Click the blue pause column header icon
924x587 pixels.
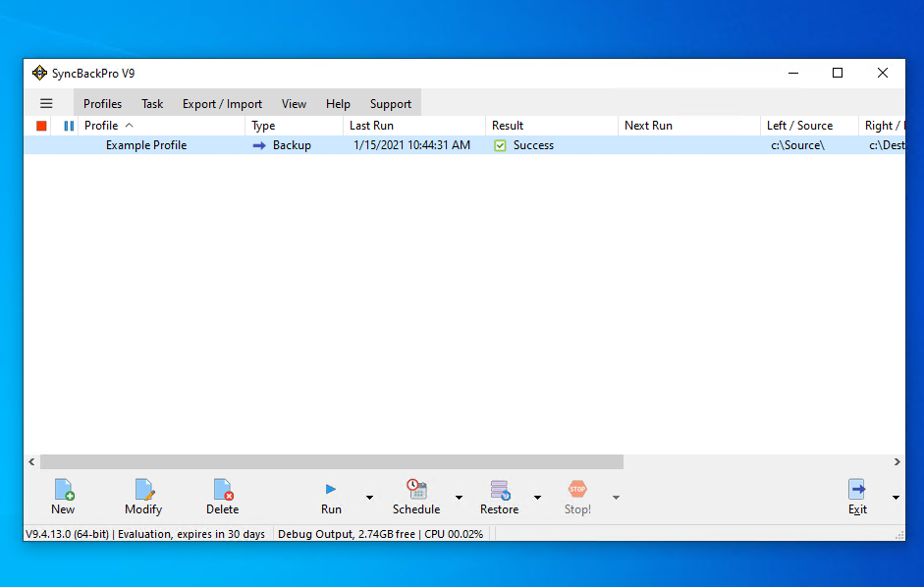click(x=69, y=126)
